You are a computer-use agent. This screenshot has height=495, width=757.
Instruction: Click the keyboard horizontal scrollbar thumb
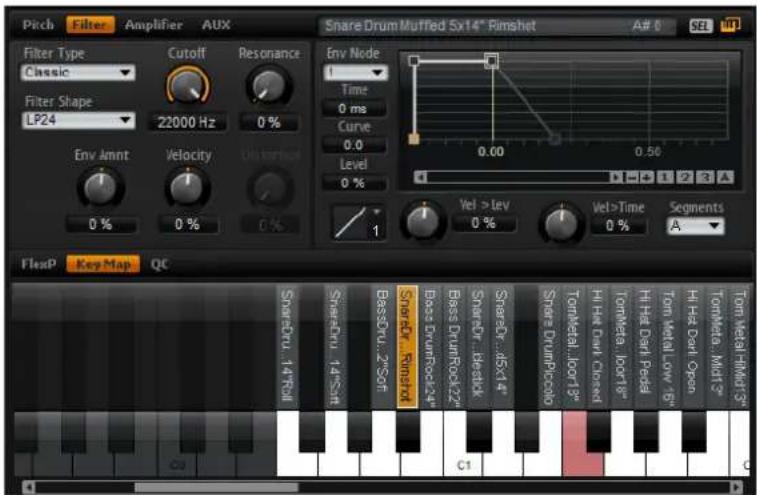tap(216, 487)
